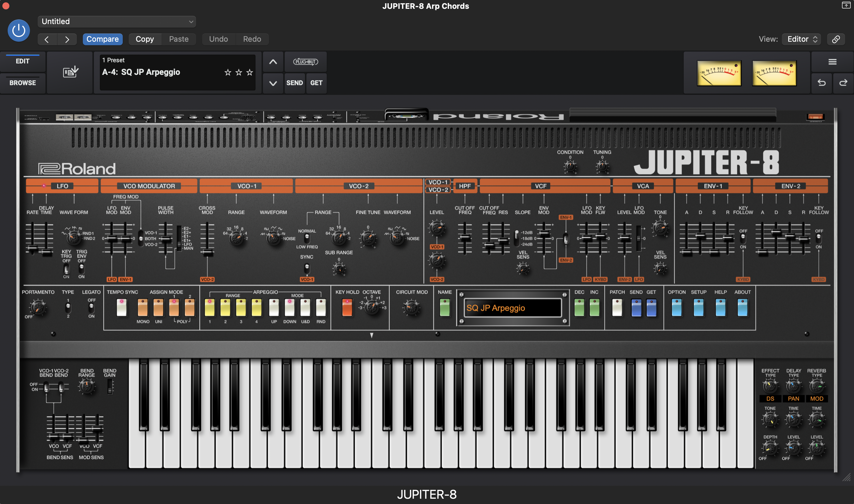
Task: Click the first rating star
Action: pyautogui.click(x=228, y=72)
